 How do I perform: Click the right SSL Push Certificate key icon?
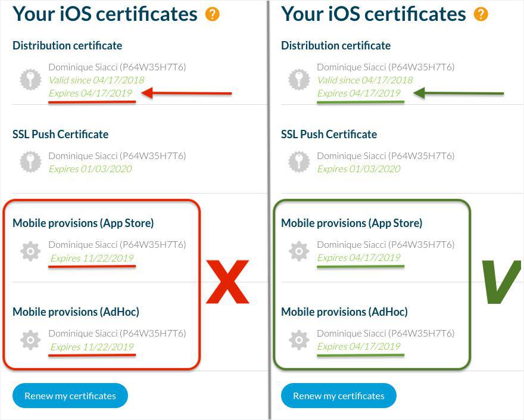[x=299, y=161]
